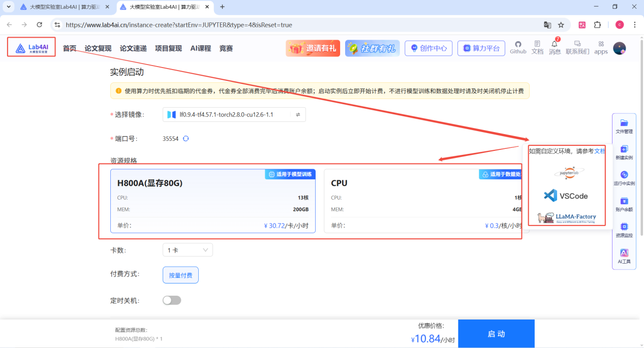
Task: Open 创作中心 button
Action: pyautogui.click(x=428, y=48)
